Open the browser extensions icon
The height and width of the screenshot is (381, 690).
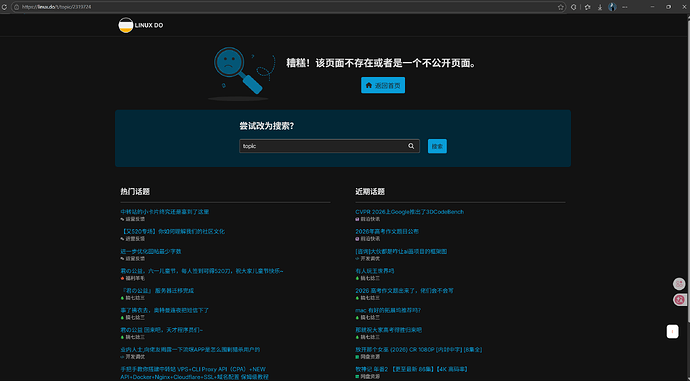click(573, 7)
